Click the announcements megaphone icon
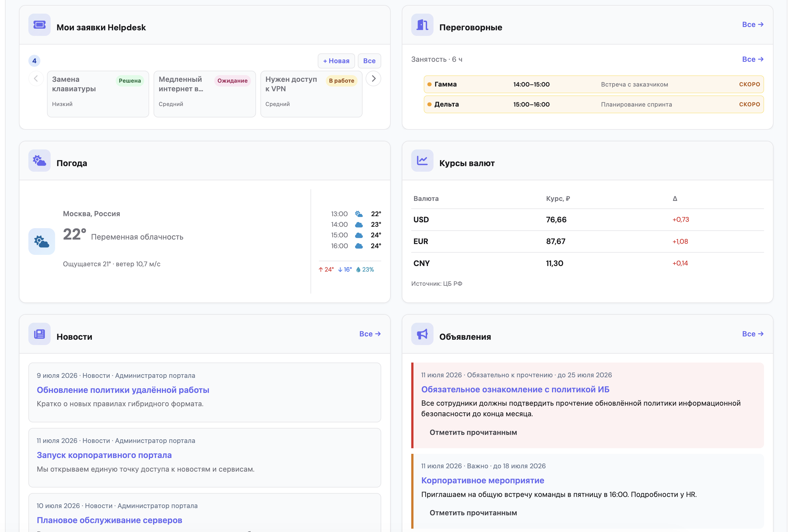 tap(422, 334)
